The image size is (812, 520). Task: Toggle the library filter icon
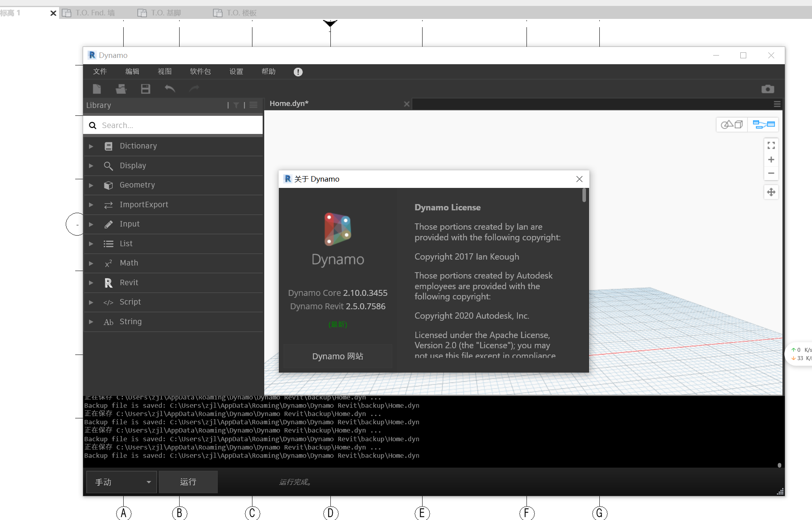[236, 105]
